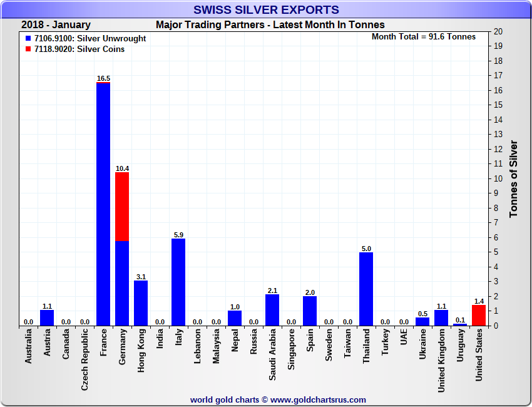Click the '7106.9100: Silver Unwrought' legend text
The image size is (532, 407).
90,38
